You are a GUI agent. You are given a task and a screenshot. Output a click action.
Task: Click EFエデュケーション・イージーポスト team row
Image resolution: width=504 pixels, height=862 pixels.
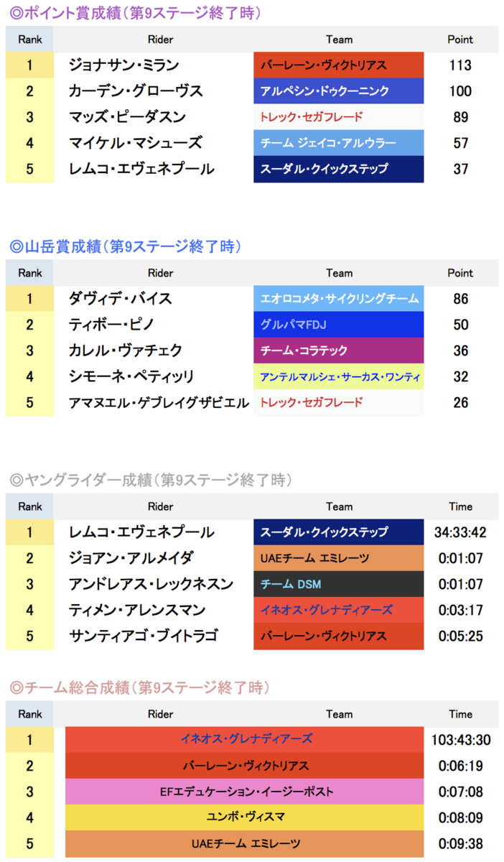tap(245, 792)
